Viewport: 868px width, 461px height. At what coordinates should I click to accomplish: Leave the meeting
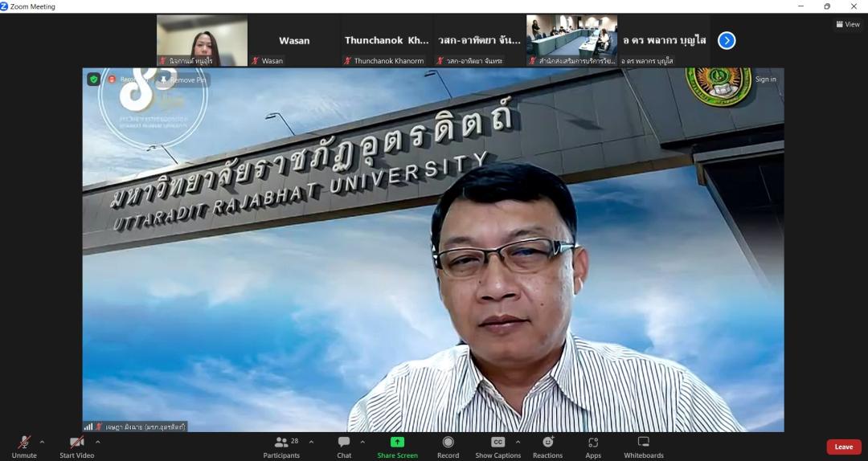click(843, 447)
